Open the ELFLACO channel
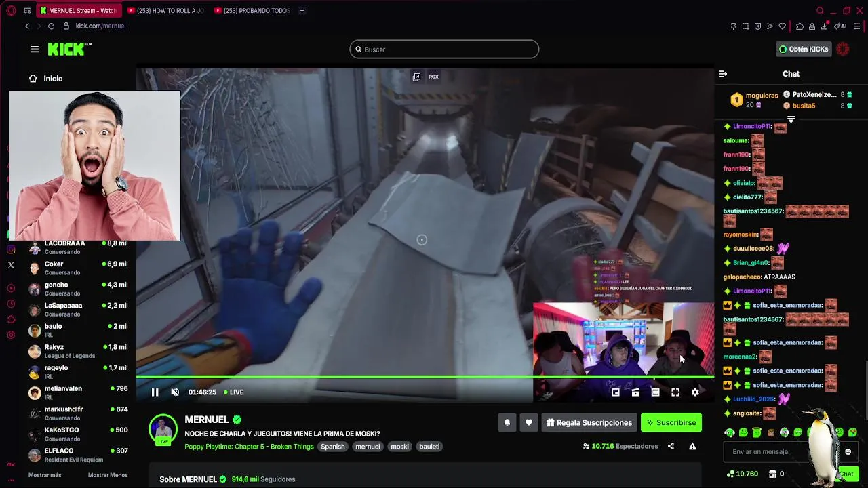This screenshot has height=488, width=868. click(x=78, y=455)
